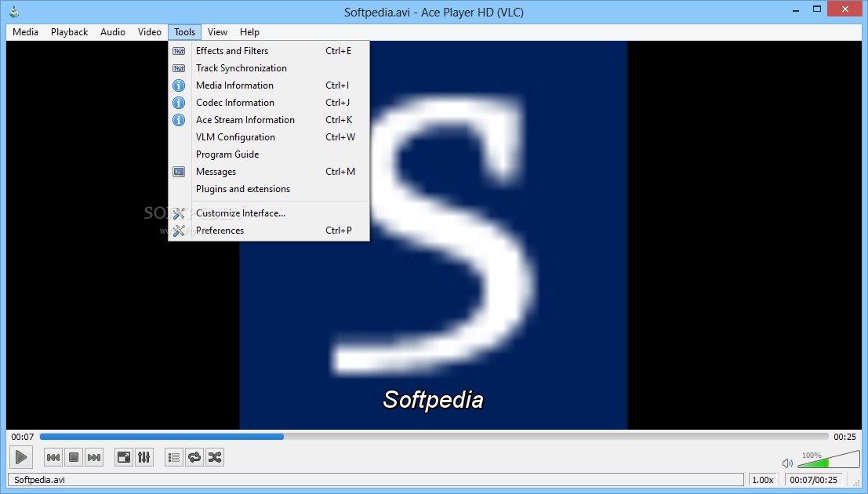Click the Ace Stream Information icon

point(179,120)
